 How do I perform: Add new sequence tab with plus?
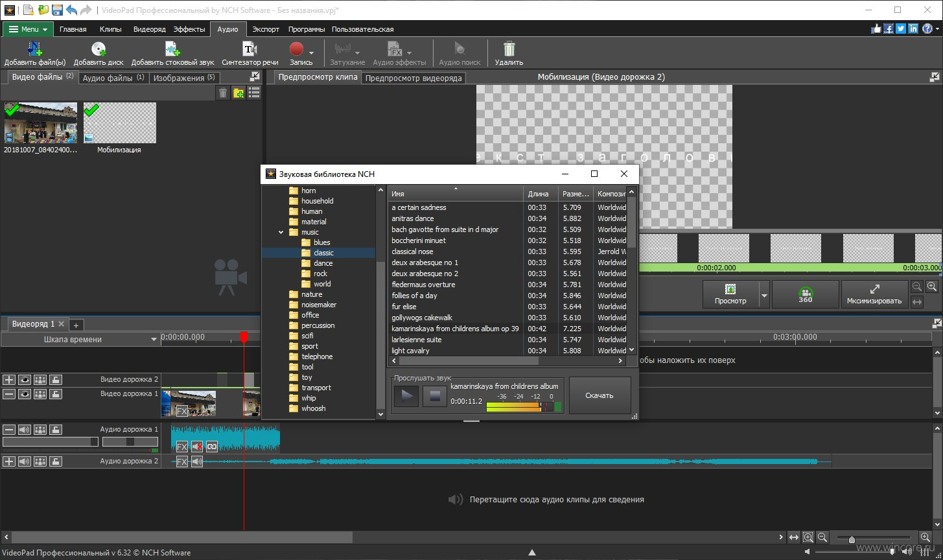tap(75, 325)
